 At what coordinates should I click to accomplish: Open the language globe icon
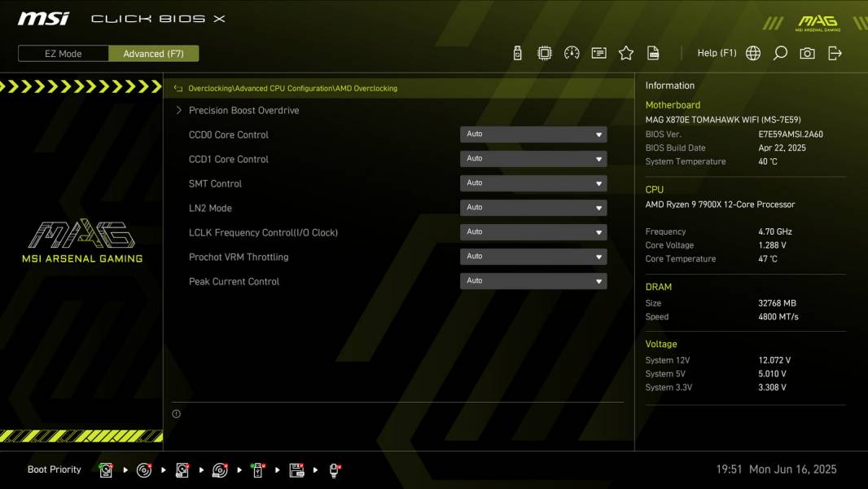click(753, 53)
